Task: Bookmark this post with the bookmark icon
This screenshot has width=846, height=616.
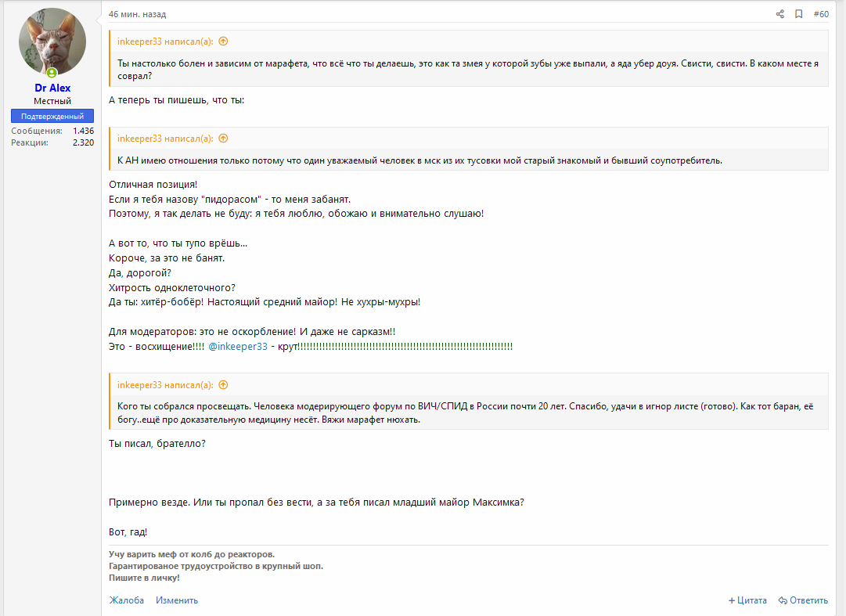Action: (799, 14)
